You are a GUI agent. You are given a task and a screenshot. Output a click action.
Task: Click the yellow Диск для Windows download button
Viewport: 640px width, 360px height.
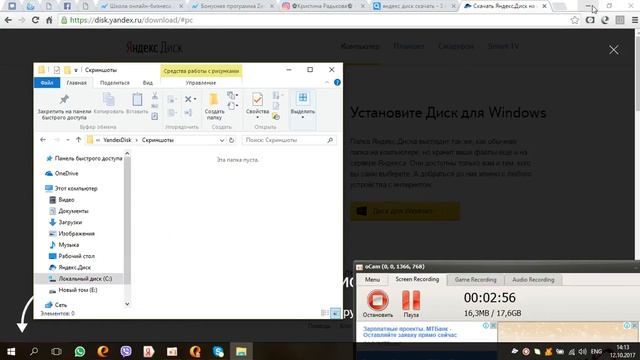click(x=405, y=211)
